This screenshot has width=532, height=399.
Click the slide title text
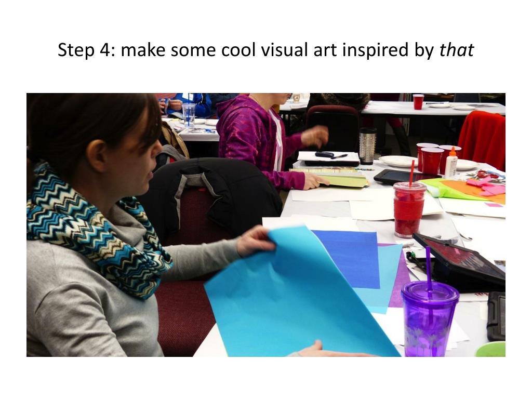[x=265, y=50]
